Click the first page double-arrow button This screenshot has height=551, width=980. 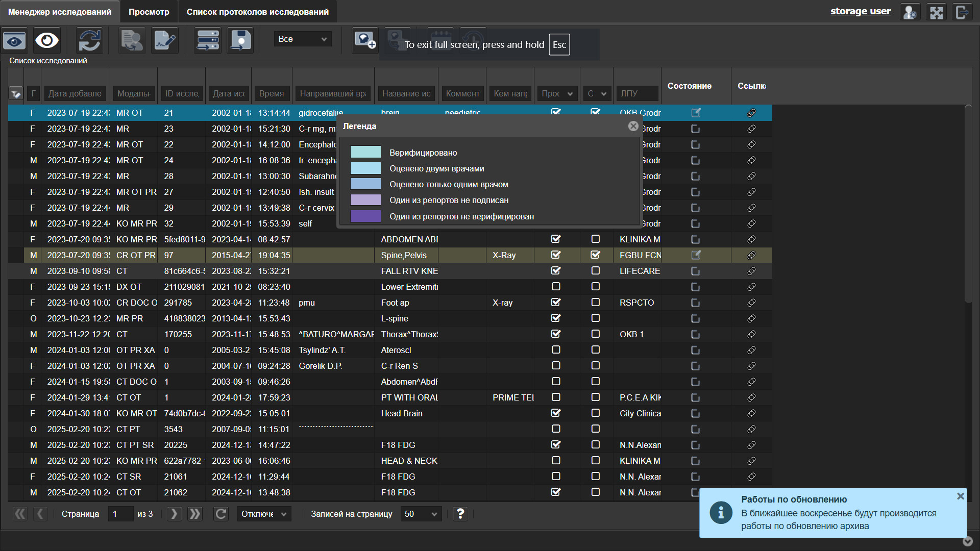click(x=20, y=514)
